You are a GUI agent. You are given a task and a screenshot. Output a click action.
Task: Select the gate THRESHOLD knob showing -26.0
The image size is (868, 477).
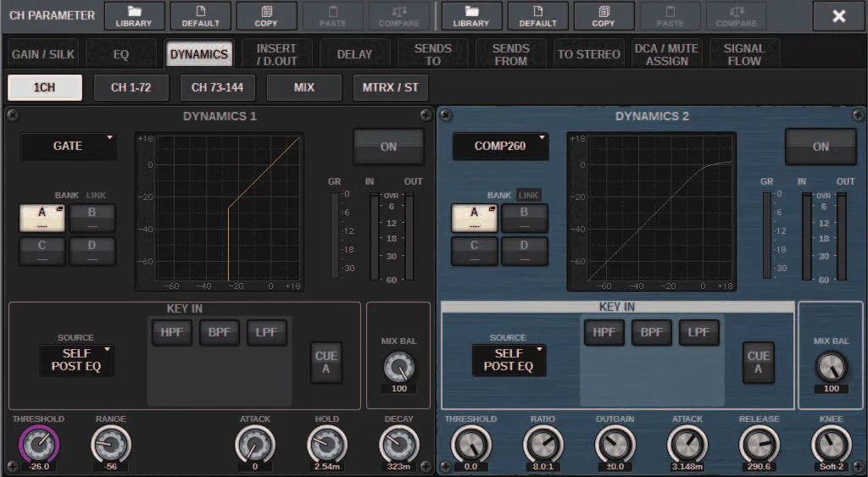[39, 444]
